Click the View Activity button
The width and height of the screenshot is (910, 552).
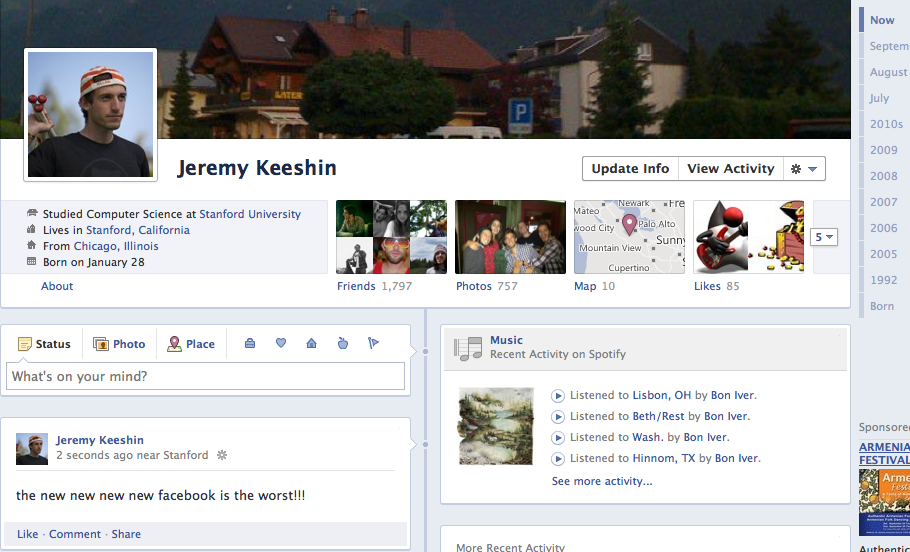730,169
